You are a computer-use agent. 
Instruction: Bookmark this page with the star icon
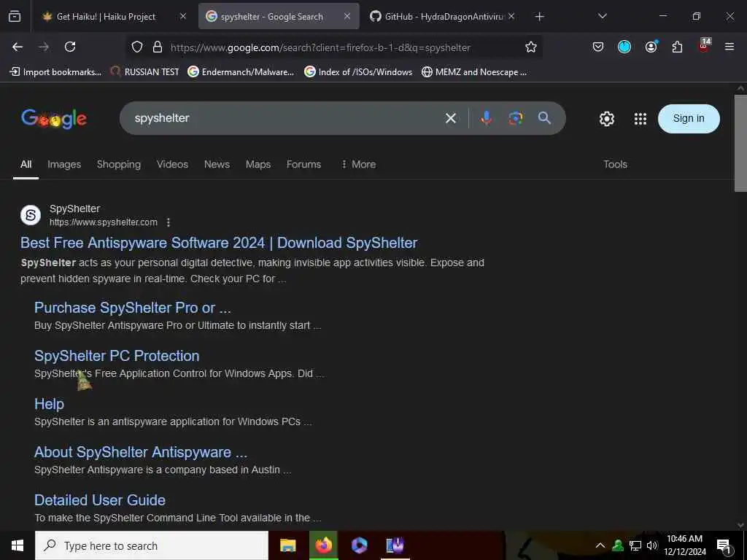(531, 47)
